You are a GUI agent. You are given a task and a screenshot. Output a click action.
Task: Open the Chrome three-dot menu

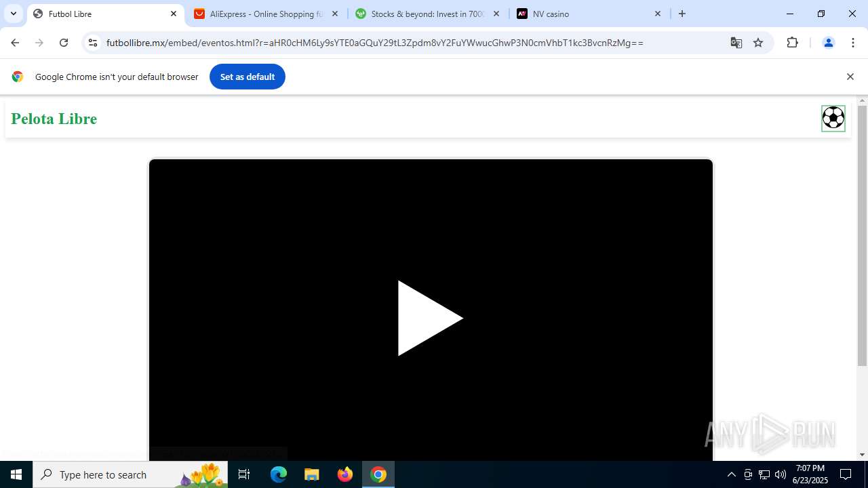pyautogui.click(x=853, y=43)
